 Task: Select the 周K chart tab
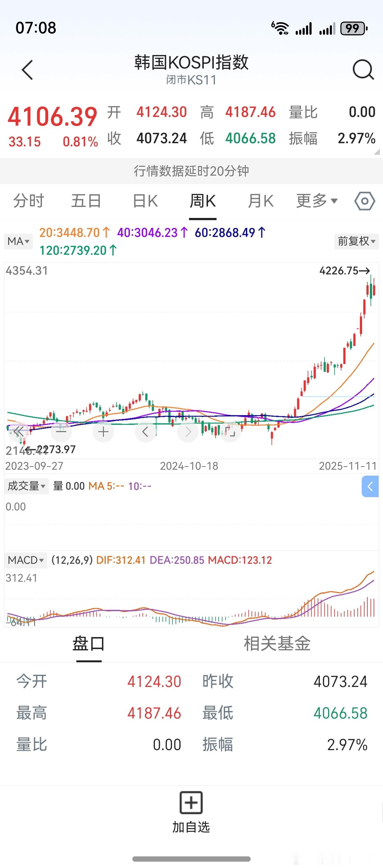click(203, 201)
